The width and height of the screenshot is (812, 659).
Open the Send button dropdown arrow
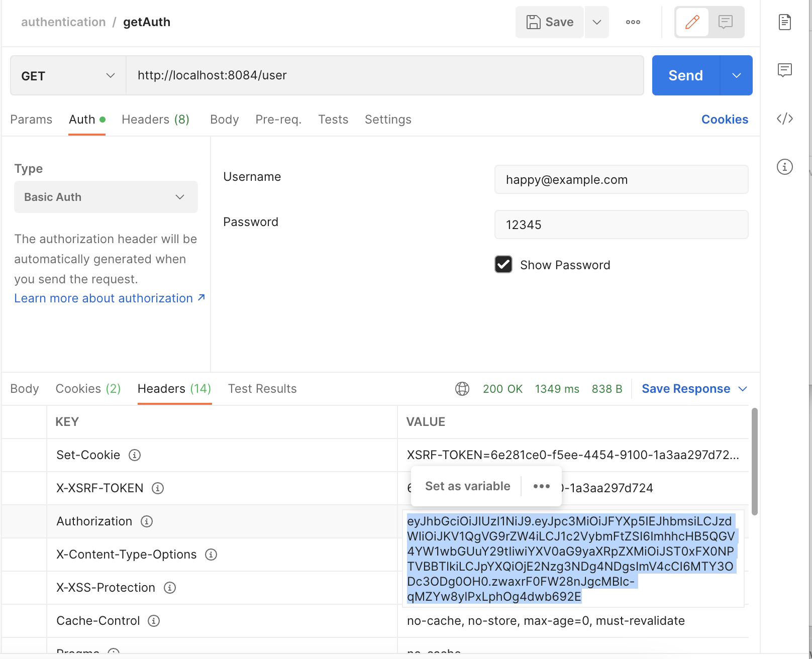(736, 75)
